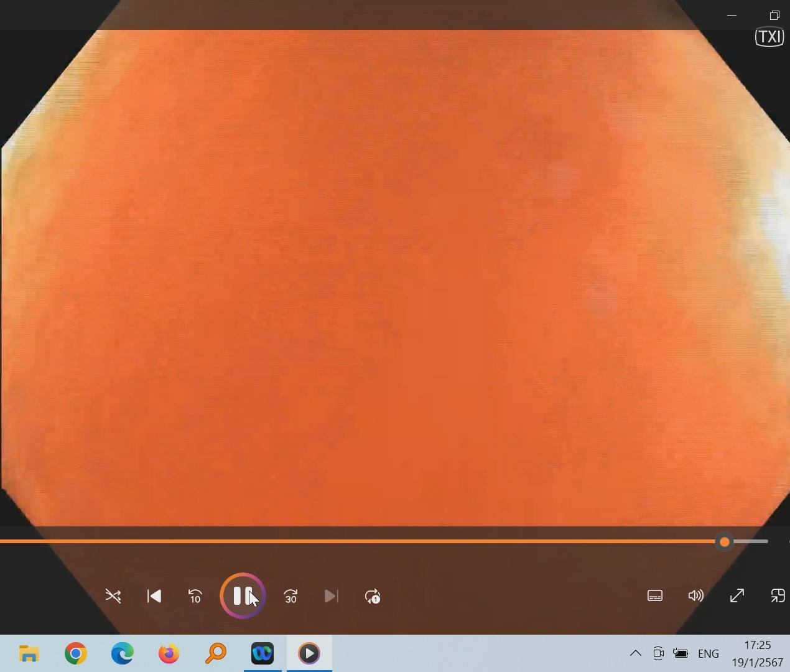Open the magnifier search app in taskbar
The width and height of the screenshot is (790, 672).
tap(216, 653)
